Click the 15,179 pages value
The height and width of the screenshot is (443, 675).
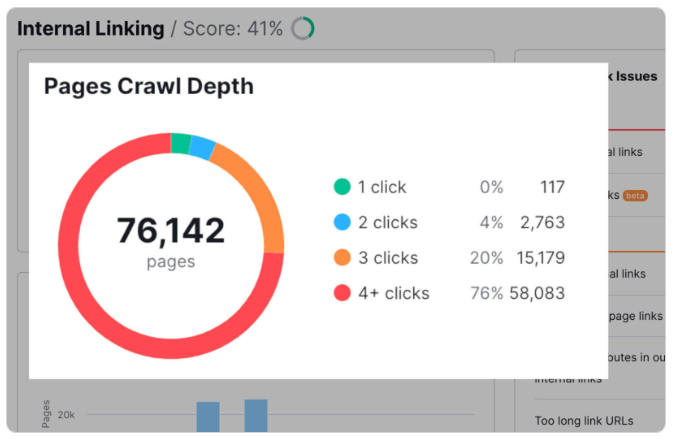(x=541, y=257)
